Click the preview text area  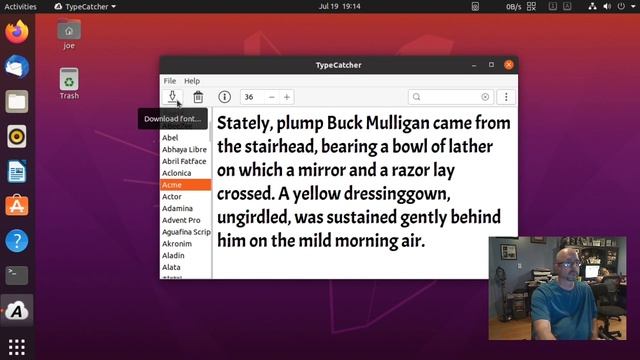(x=364, y=193)
